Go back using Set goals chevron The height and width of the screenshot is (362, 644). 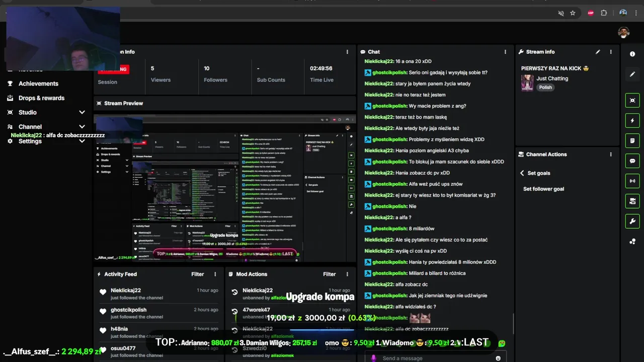point(522,173)
